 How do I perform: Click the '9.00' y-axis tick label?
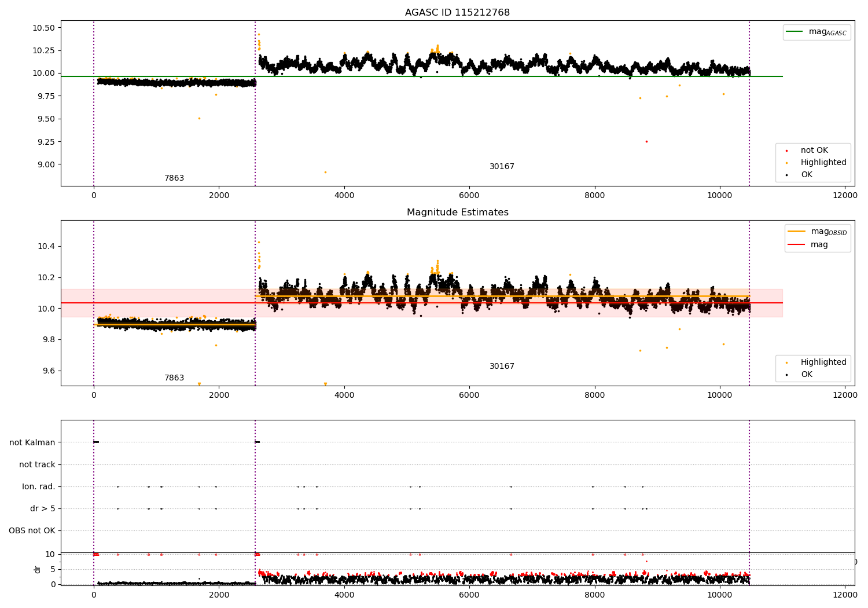click(x=46, y=164)
